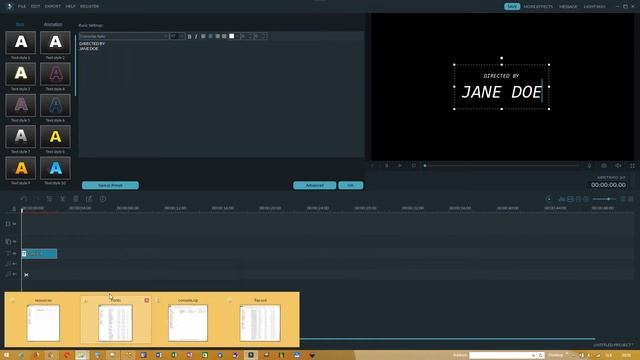This screenshot has width=640, height=360.
Task: Apply Text style 3 preset
Action: (x=21, y=74)
